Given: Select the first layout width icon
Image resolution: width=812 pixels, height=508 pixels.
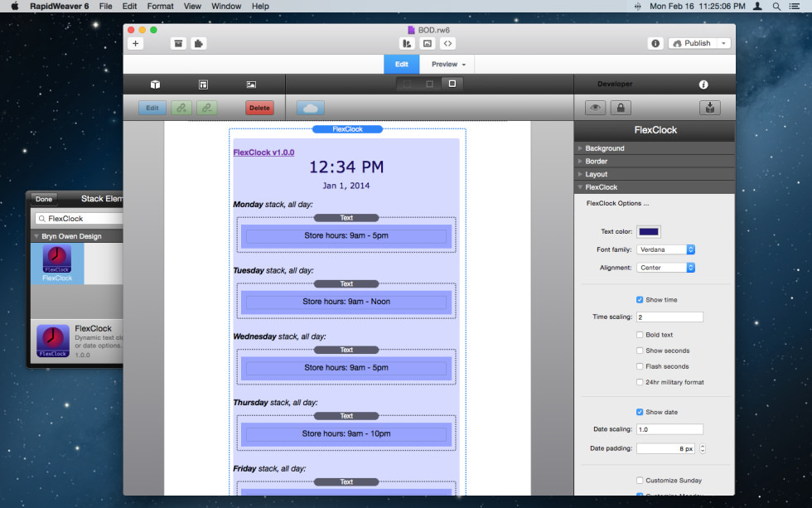Looking at the screenshot, I should pyautogui.click(x=408, y=84).
